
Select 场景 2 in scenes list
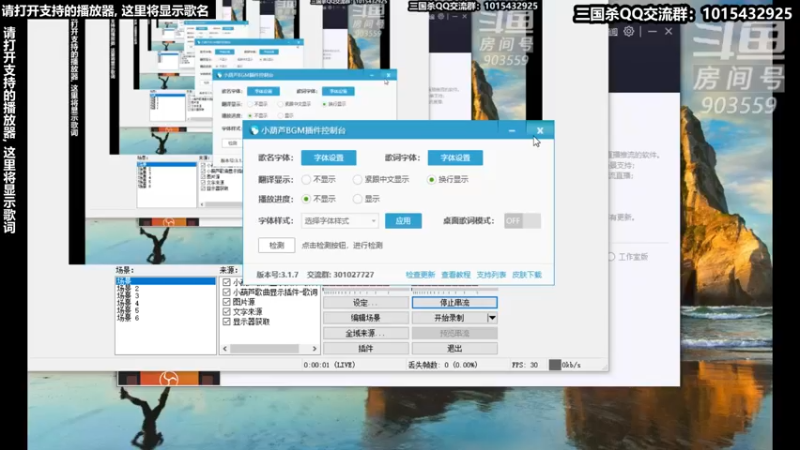pyautogui.click(x=128, y=288)
